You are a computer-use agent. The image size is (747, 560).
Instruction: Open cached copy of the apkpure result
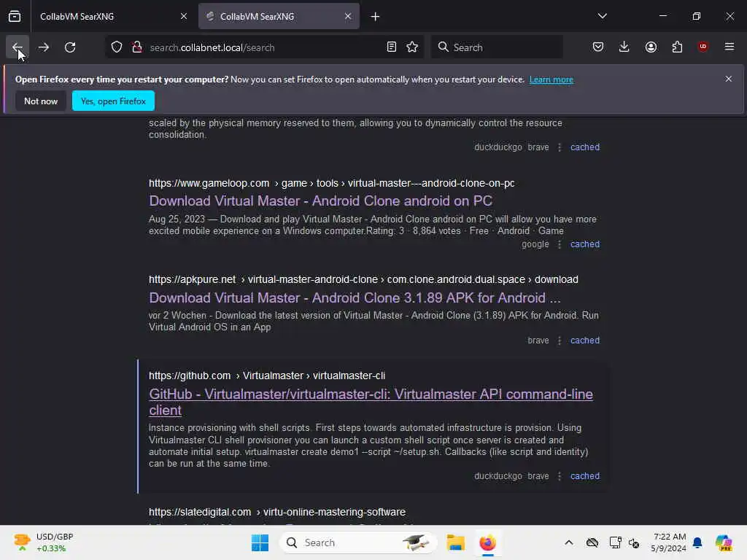tap(585, 341)
